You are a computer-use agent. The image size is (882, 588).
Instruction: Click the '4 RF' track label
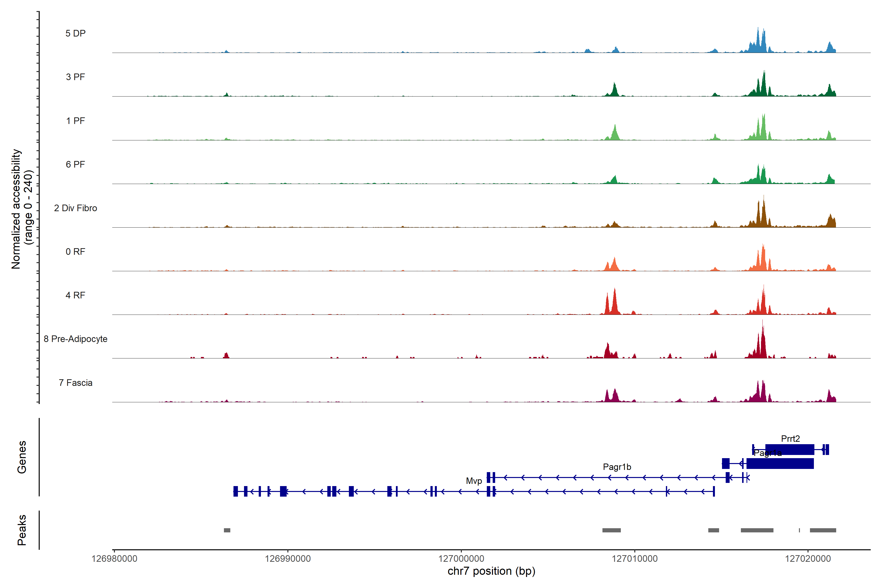[75, 295]
